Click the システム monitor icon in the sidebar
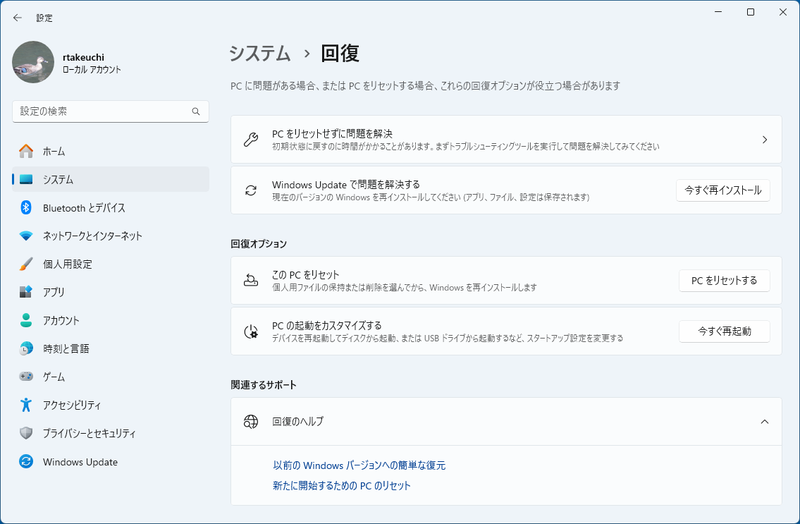 click(26, 180)
